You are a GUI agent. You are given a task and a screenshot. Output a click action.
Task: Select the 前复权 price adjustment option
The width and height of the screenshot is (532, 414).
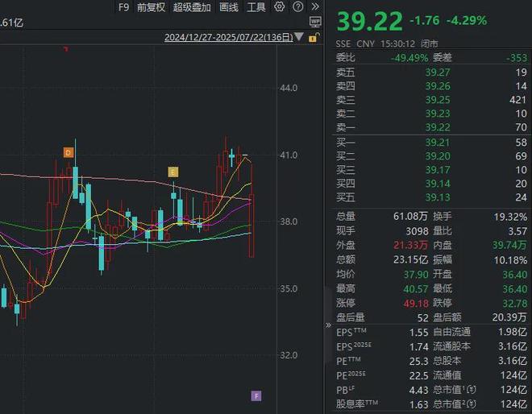click(x=151, y=7)
